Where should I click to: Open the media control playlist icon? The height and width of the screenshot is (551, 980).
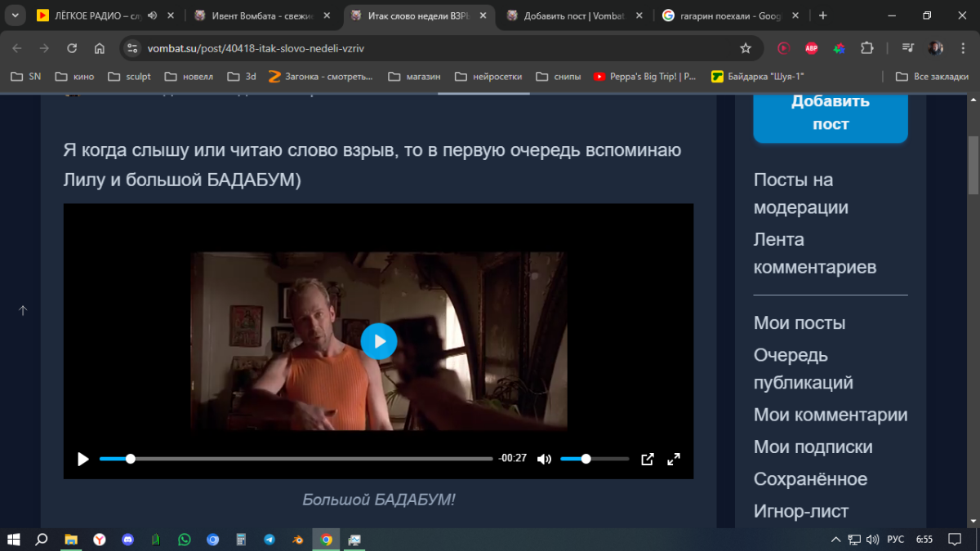(x=908, y=48)
